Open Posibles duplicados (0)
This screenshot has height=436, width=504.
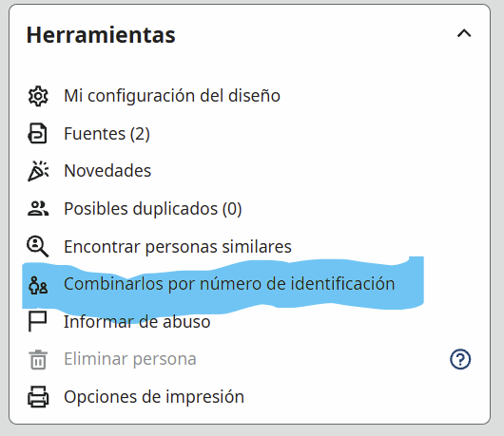coord(153,209)
